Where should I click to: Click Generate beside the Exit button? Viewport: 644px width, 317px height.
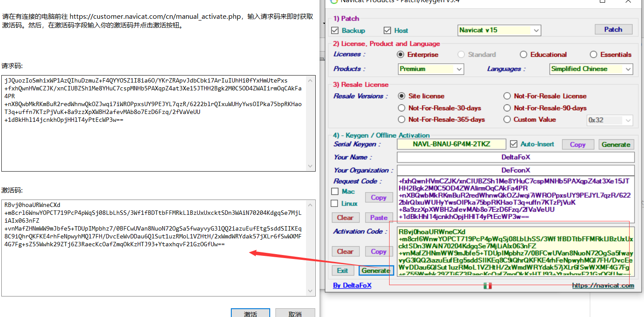[376, 271]
